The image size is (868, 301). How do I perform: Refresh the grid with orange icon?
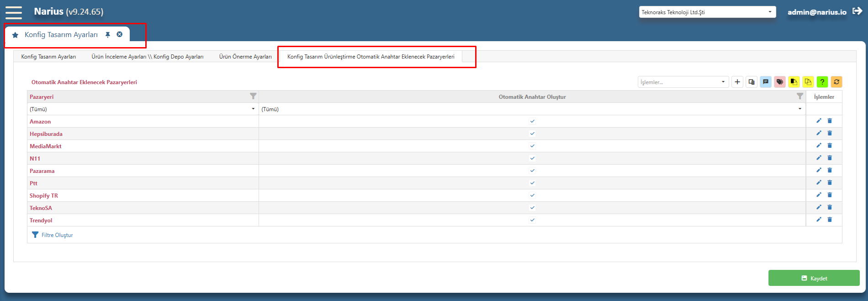pos(836,82)
